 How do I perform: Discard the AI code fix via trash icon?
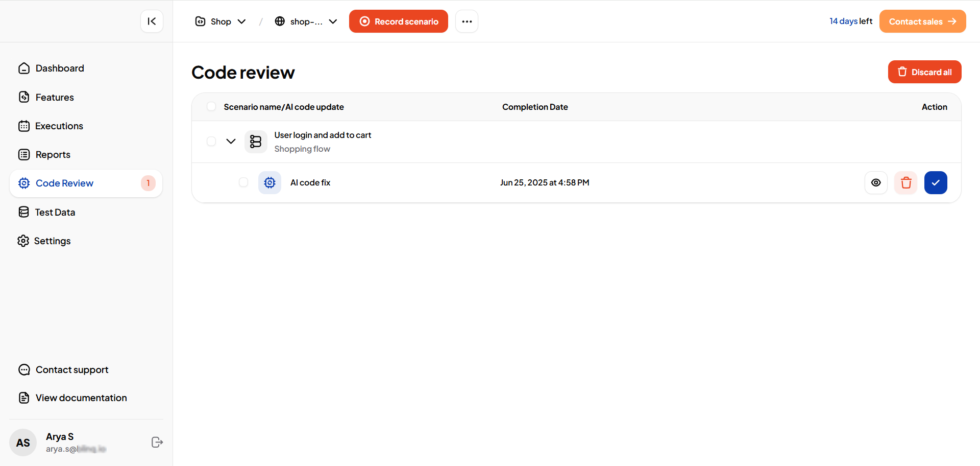pos(906,183)
